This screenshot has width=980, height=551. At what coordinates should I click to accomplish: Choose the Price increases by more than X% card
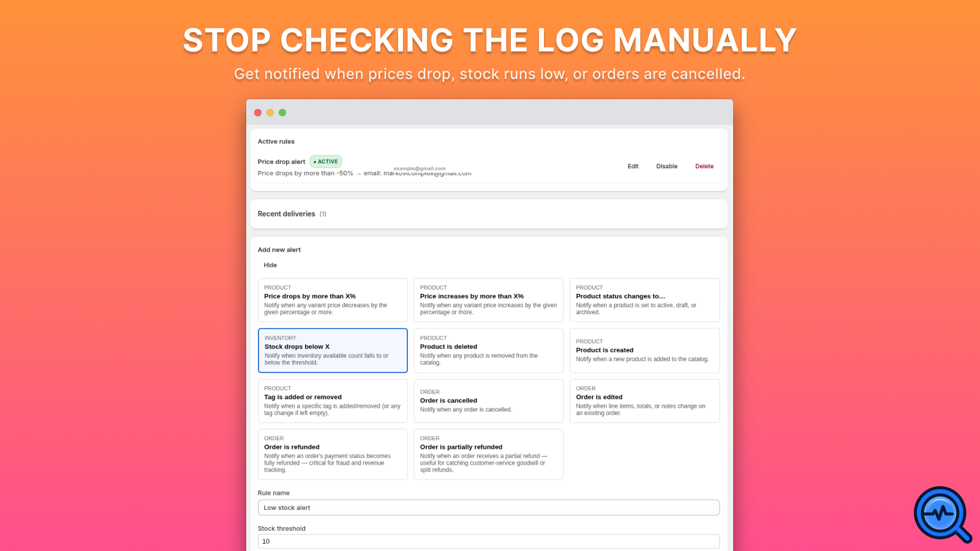pos(489,300)
